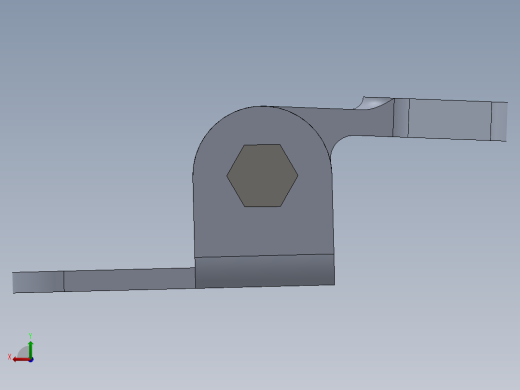Select the rounded front face around hexagon
The width and height of the screenshot is (520, 390).
(263, 230)
